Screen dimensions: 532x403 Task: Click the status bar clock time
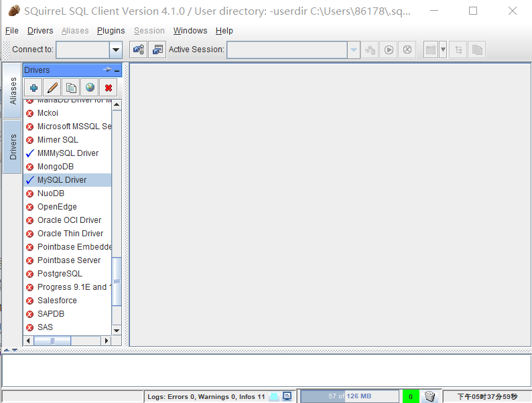[487, 396]
